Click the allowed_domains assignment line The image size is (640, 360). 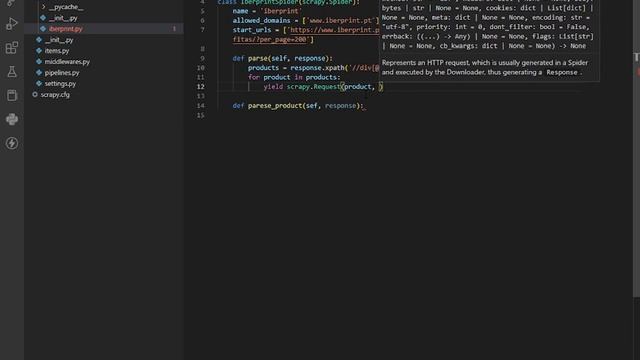(306, 20)
